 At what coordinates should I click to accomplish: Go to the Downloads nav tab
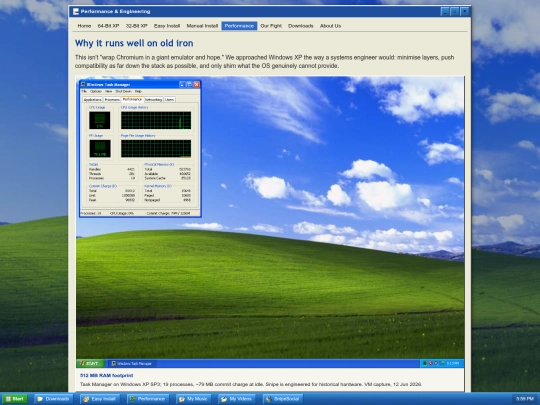(x=301, y=26)
